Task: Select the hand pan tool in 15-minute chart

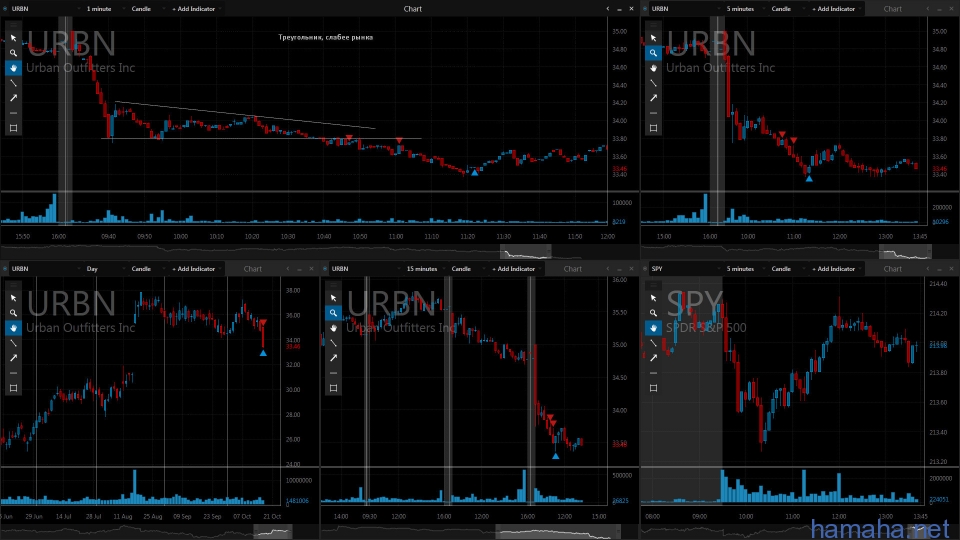Action: (333, 328)
